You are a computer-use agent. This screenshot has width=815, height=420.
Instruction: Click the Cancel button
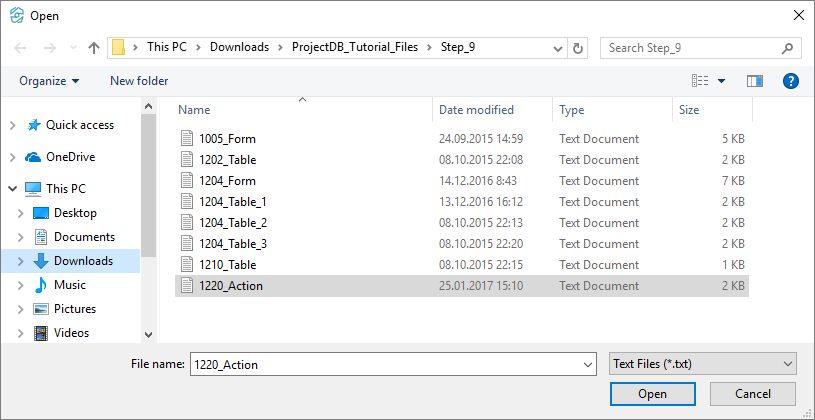pyautogui.click(x=752, y=394)
